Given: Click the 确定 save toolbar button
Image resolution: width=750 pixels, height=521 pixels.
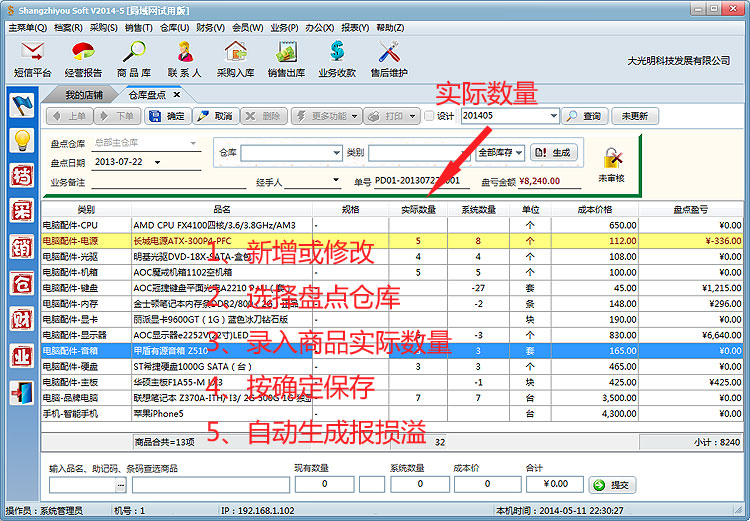Looking at the screenshot, I should point(167,116).
